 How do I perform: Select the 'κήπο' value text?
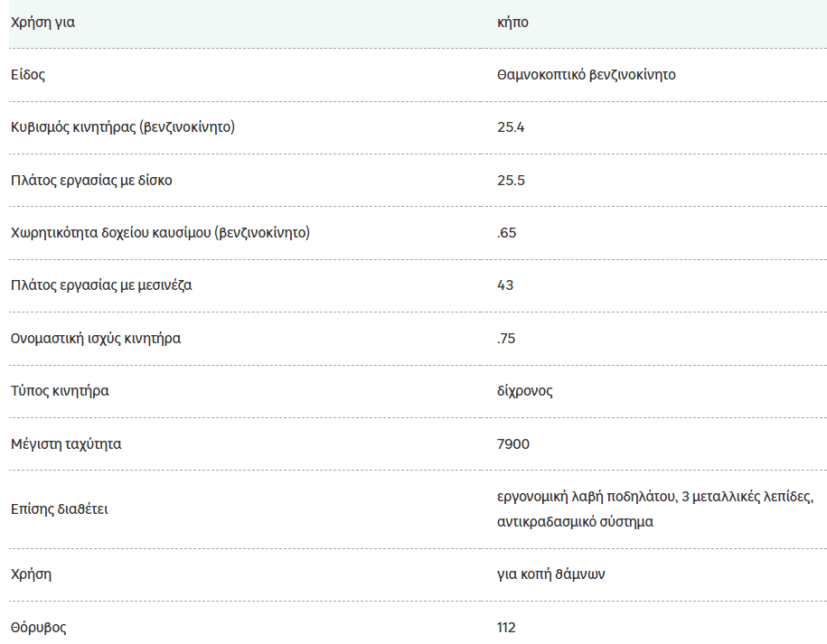(512, 23)
